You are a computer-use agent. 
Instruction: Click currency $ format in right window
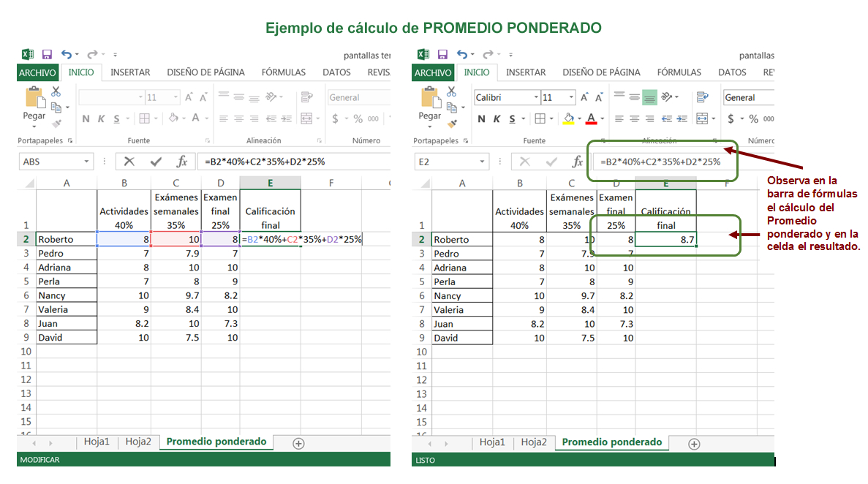click(731, 118)
